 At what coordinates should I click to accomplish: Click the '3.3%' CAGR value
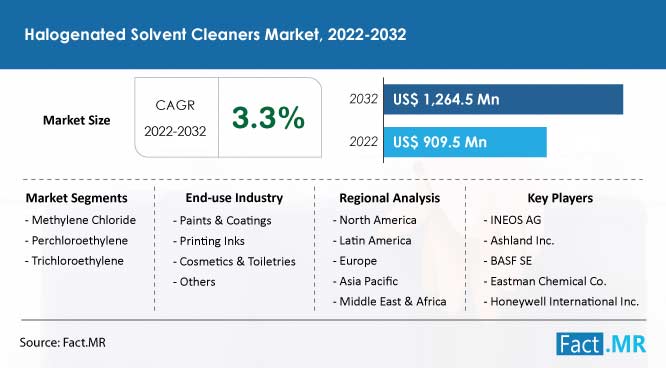coord(268,118)
